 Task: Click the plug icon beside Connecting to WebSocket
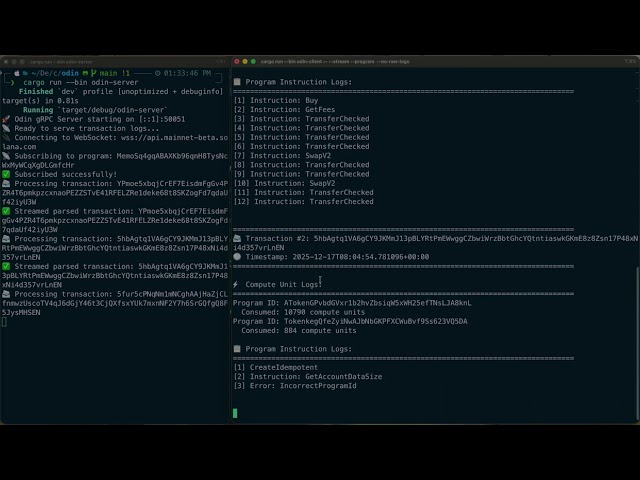click(x=6, y=138)
